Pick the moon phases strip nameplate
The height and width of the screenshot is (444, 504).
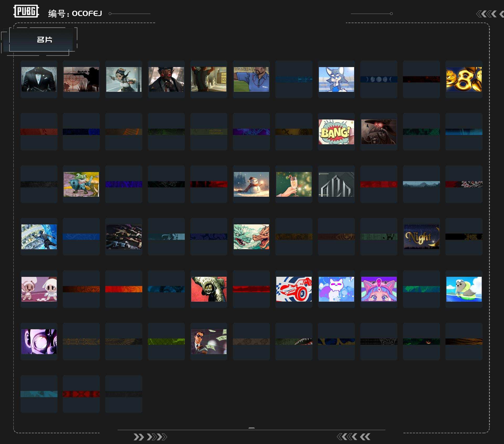[379, 79]
